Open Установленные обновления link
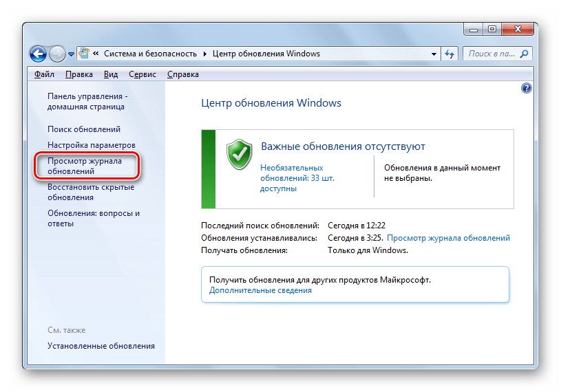 pos(101,345)
